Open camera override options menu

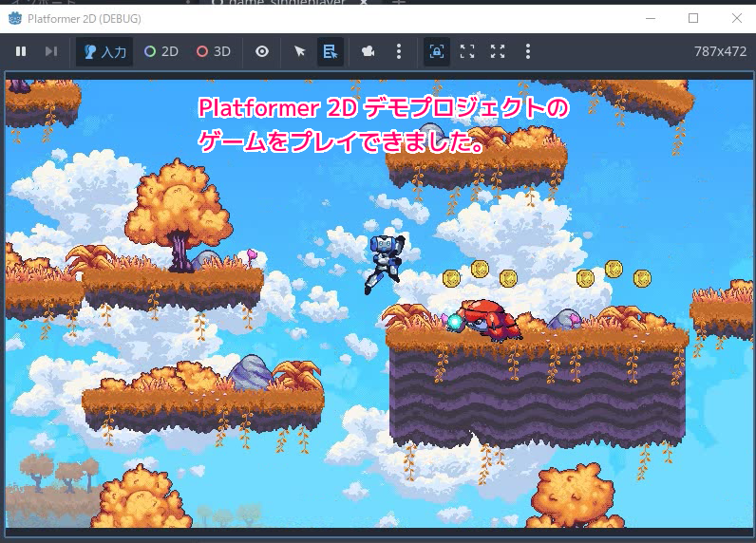pyautogui.click(x=399, y=51)
